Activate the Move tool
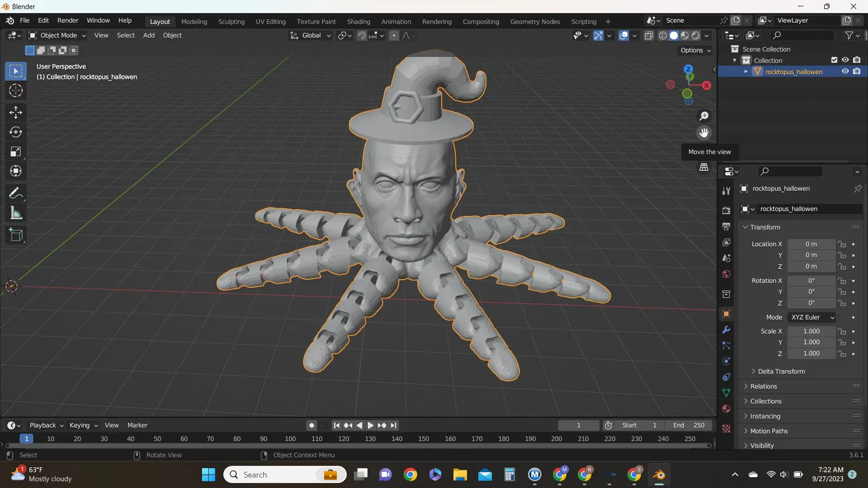This screenshot has height=488, width=868. [x=16, y=112]
